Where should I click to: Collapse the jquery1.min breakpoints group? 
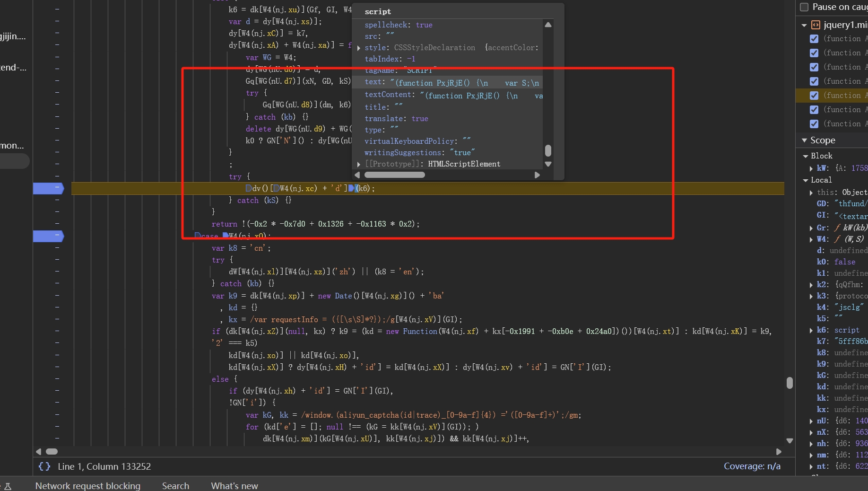click(804, 25)
